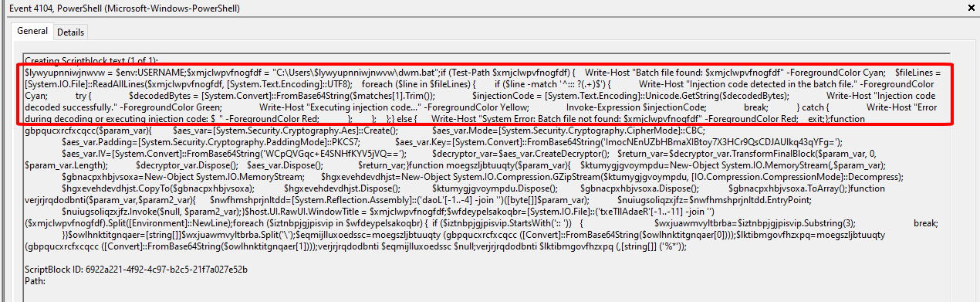Click the 'Path:' line
The width and height of the screenshot is (980, 302).
coord(35,280)
